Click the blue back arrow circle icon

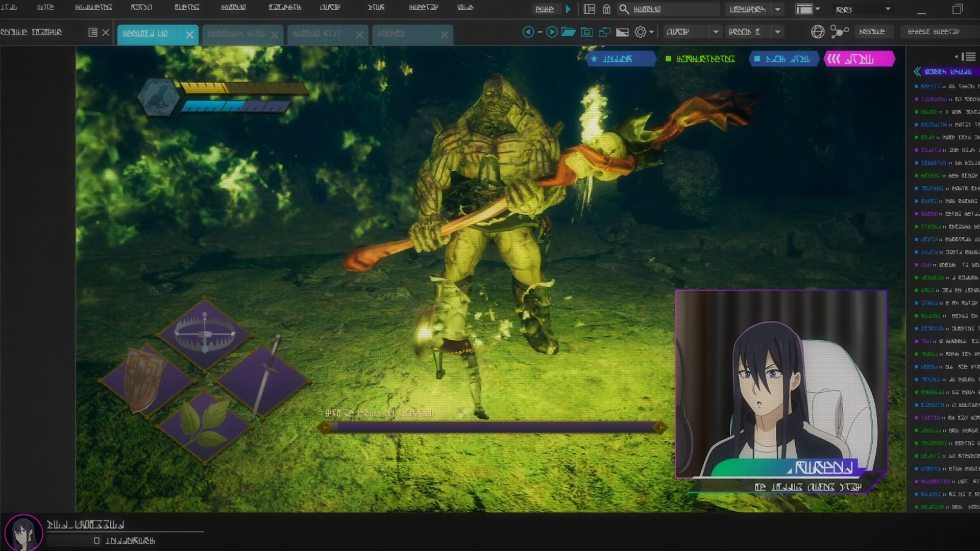tap(528, 32)
